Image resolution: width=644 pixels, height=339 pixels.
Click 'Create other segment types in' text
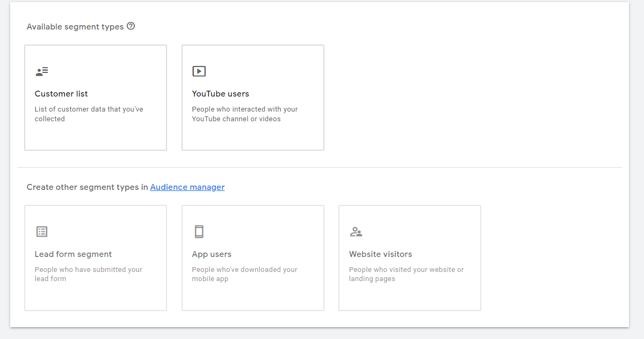[87, 187]
